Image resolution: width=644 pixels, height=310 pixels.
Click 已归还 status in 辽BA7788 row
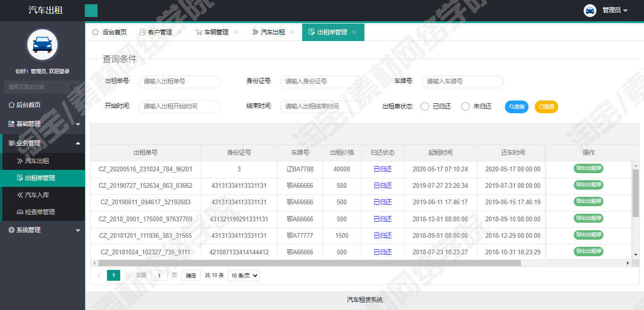coord(383,169)
